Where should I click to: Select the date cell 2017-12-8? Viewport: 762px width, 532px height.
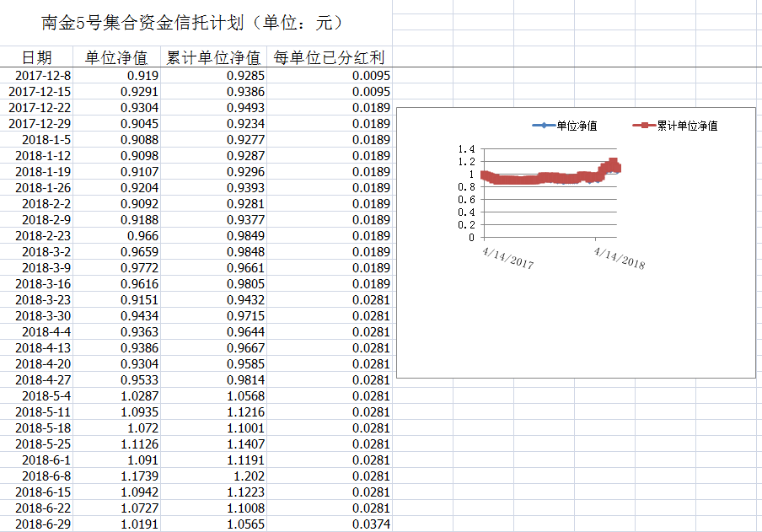(x=40, y=76)
